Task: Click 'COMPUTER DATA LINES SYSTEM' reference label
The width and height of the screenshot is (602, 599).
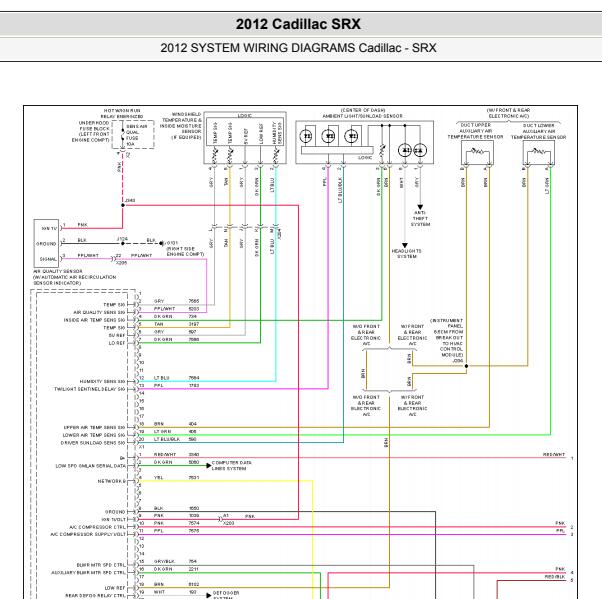Action: (231, 465)
